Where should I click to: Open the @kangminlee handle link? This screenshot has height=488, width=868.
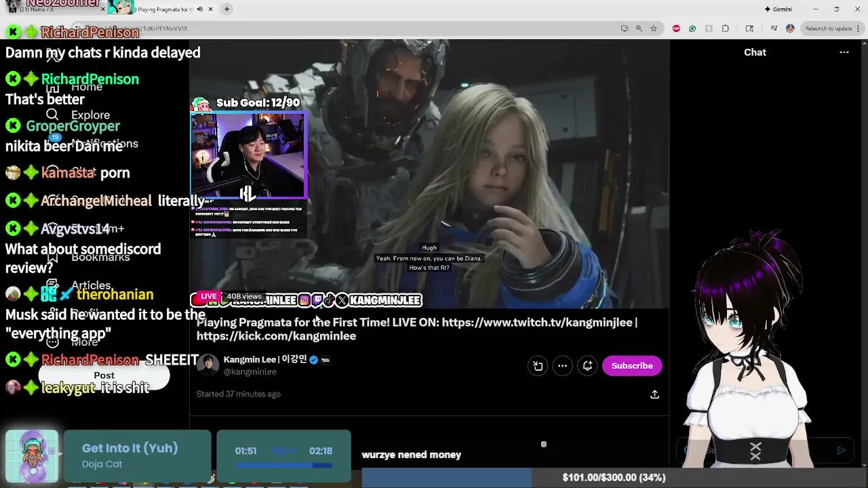[250, 371]
